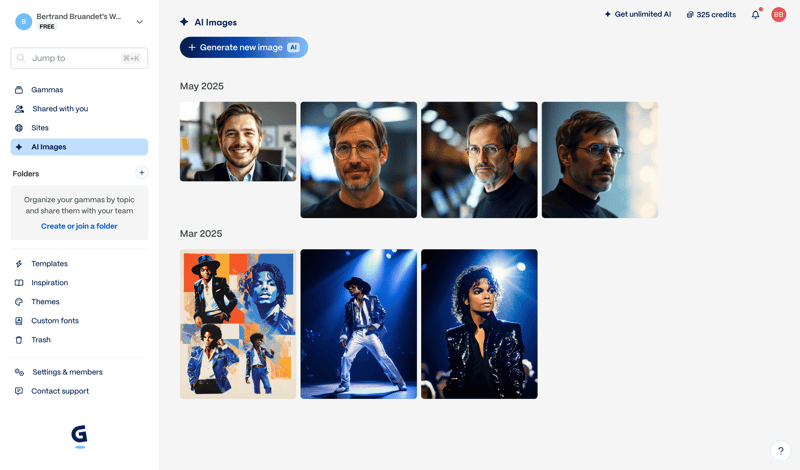Viewport: 800px width, 470px height.
Task: Open Themes in the sidebar
Action: point(45,302)
